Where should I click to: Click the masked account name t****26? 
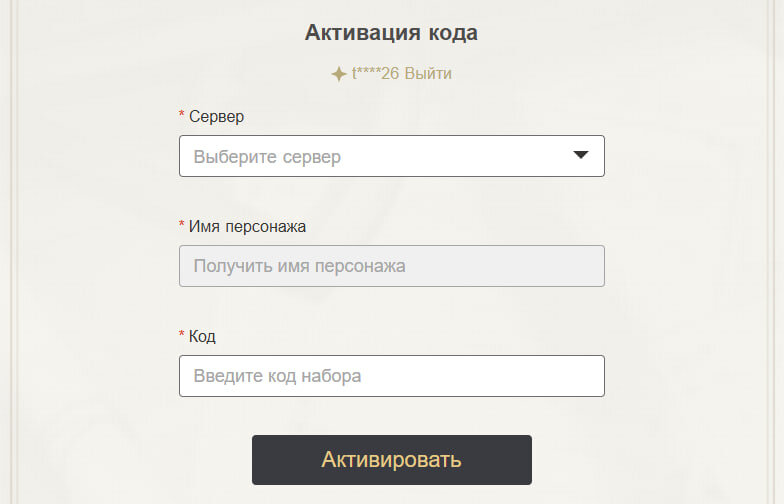click(x=375, y=74)
